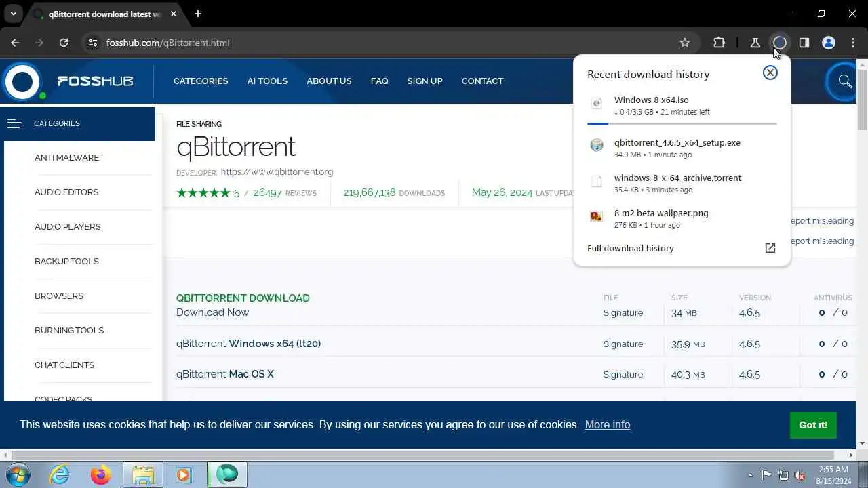The image size is (868, 488).
Task: Select CHAT CLIENTS category
Action: click(64, 365)
